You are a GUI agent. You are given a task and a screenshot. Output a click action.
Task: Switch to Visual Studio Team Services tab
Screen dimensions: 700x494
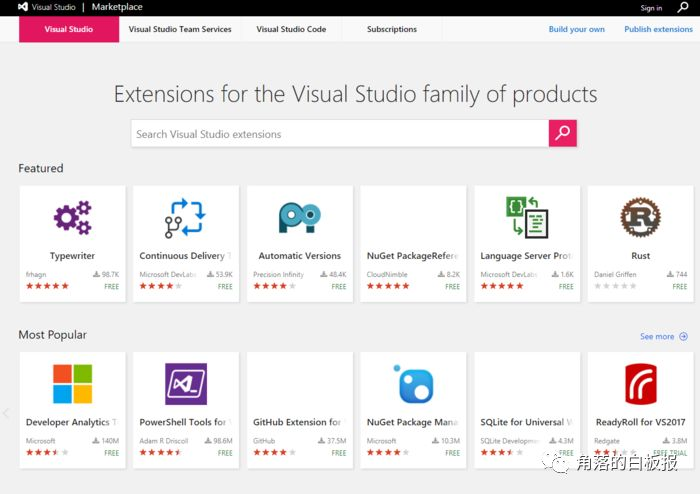(180, 29)
